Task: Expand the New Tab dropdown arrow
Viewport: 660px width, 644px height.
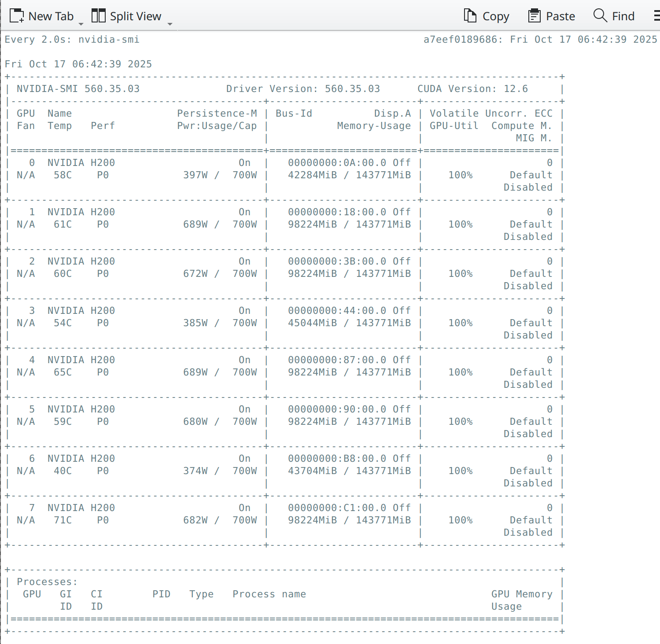Action: point(81,24)
